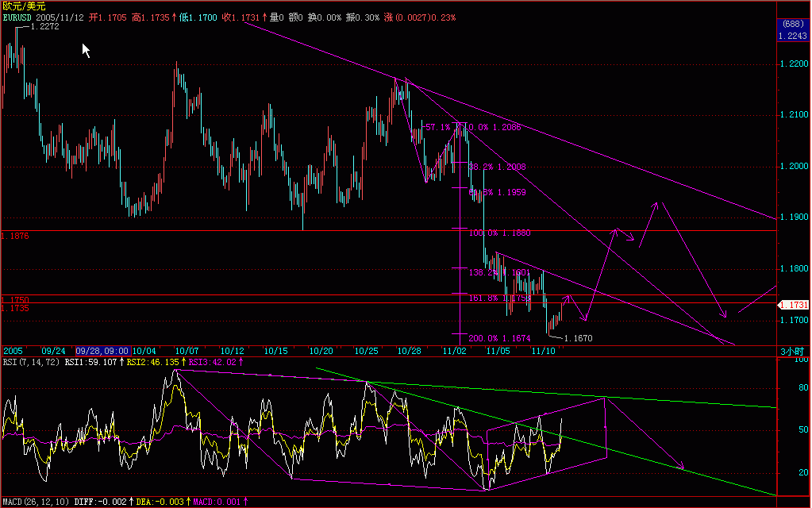The image size is (812, 508).
Task: Click the 20 level on RSI axis
Action: (x=803, y=472)
